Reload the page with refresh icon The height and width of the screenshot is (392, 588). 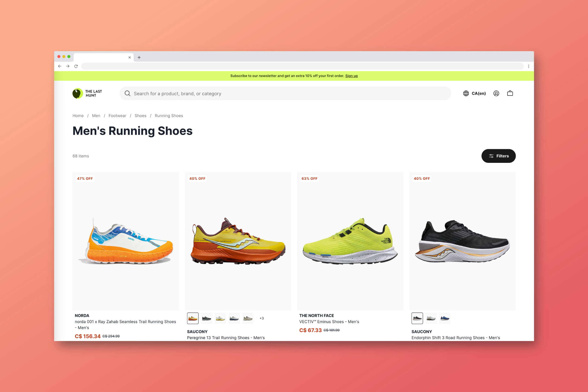pyautogui.click(x=76, y=66)
